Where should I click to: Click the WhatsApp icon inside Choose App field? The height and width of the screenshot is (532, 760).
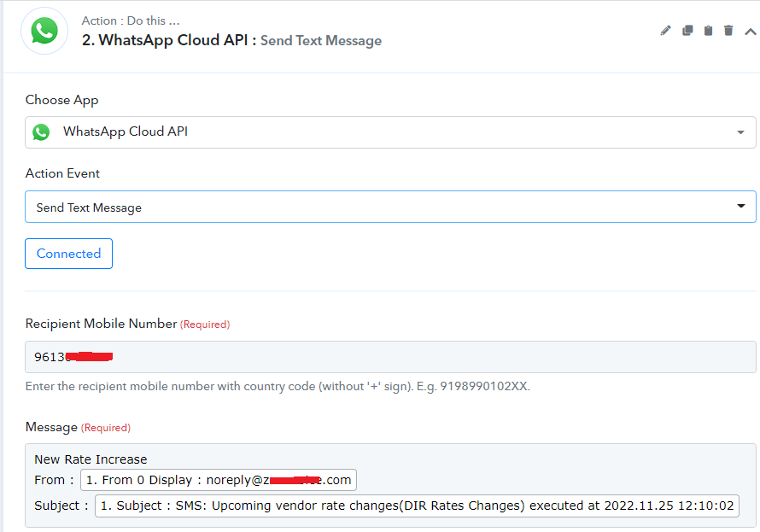coord(41,132)
